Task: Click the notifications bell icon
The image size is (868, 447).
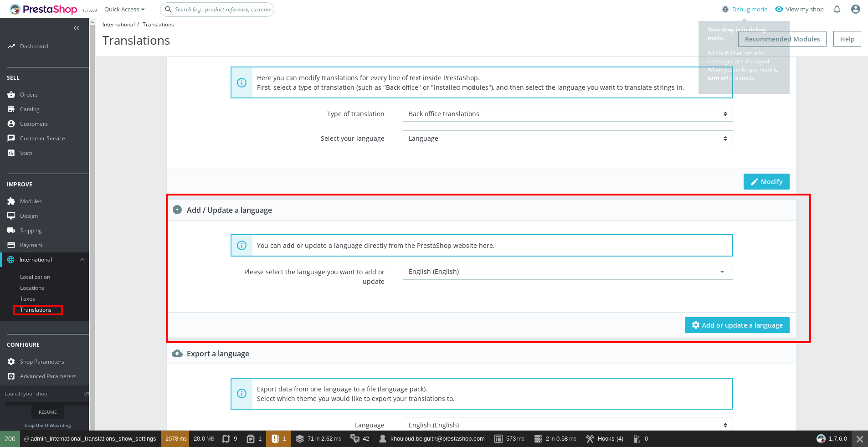Action: click(x=837, y=9)
